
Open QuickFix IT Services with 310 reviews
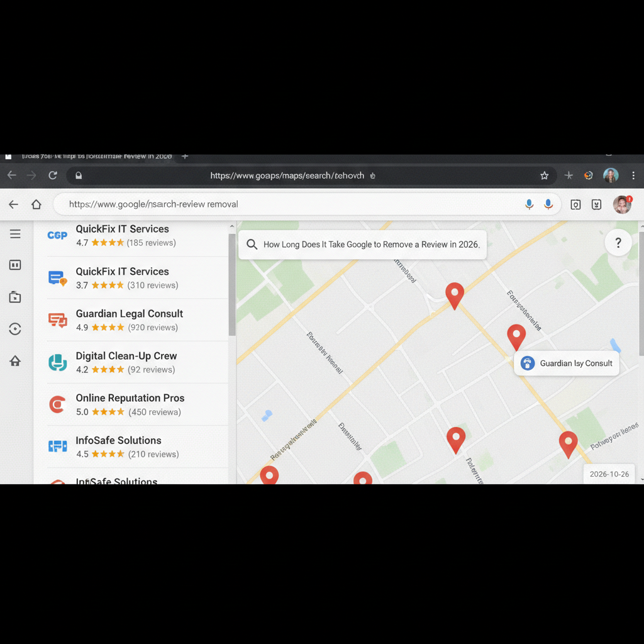pyautogui.click(x=138, y=278)
